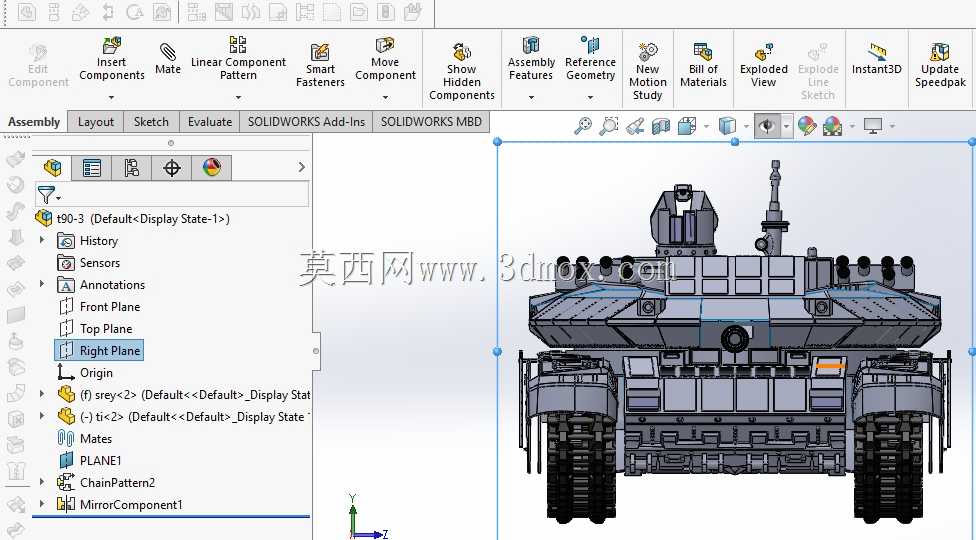The height and width of the screenshot is (540, 976).
Task: Toggle Instant3D
Action: 876,59
